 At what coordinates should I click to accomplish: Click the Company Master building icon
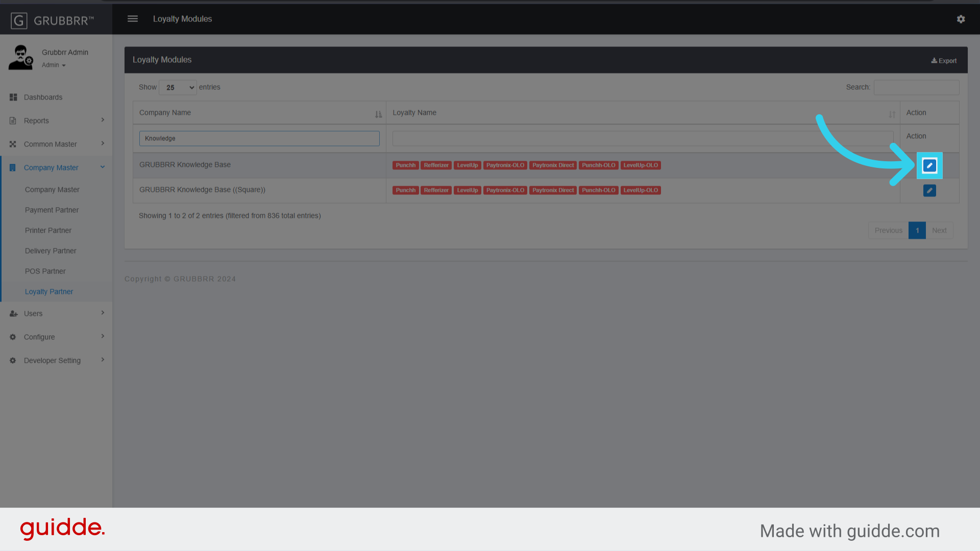13,168
